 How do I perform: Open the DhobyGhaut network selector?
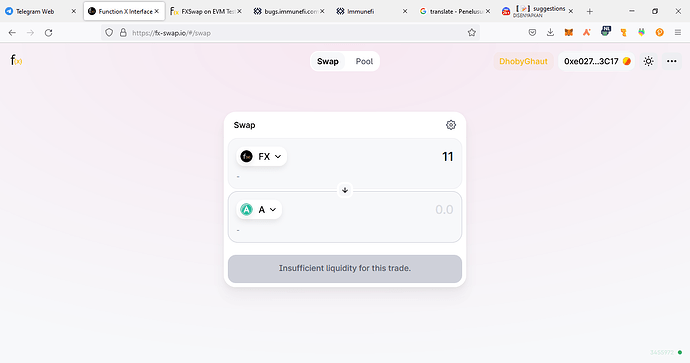coord(523,61)
